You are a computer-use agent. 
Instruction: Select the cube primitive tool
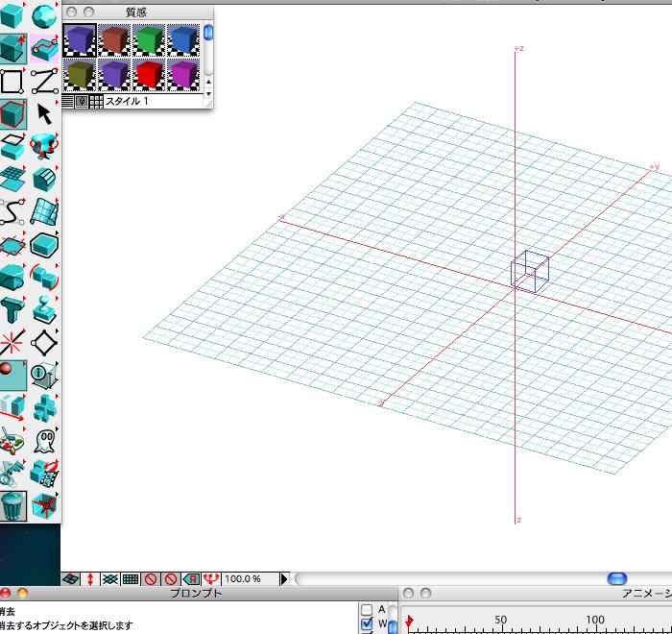pos(12,15)
